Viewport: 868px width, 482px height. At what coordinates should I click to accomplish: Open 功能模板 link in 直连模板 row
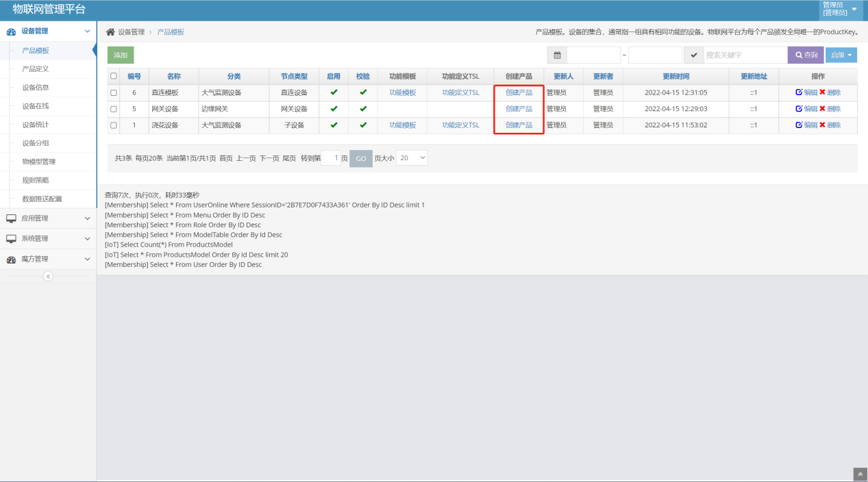(403, 92)
